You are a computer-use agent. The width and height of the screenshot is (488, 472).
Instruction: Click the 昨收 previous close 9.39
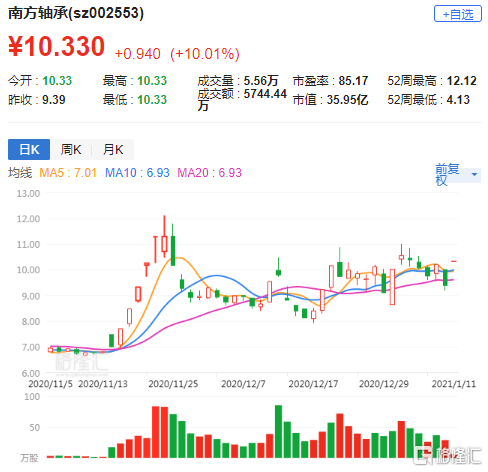pyautogui.click(x=54, y=100)
